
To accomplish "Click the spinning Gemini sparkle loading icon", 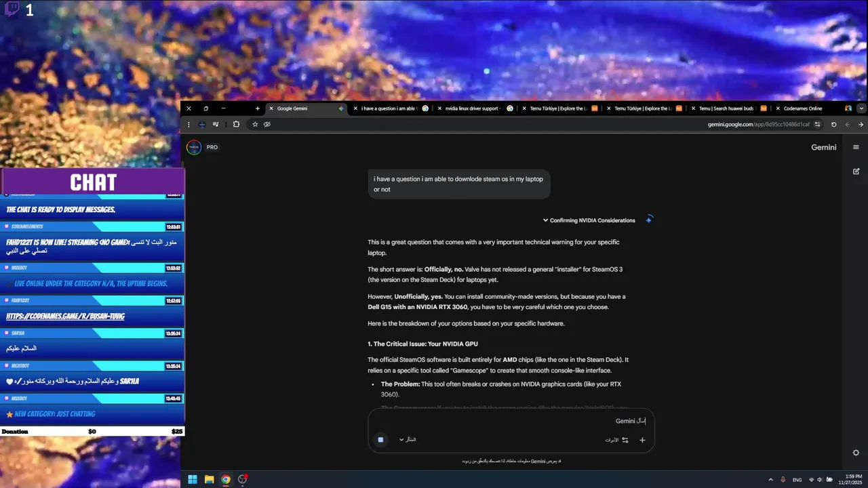I will (x=649, y=219).
